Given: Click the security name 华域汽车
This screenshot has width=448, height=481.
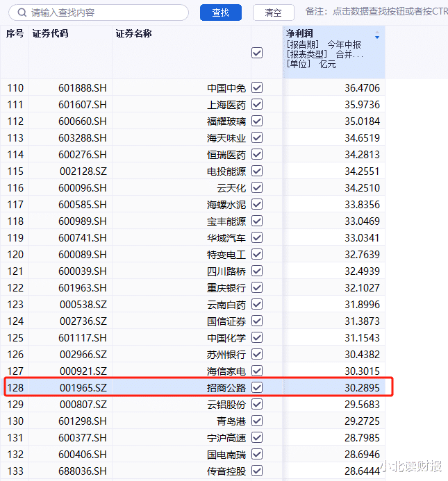Looking at the screenshot, I should pyautogui.click(x=226, y=238).
